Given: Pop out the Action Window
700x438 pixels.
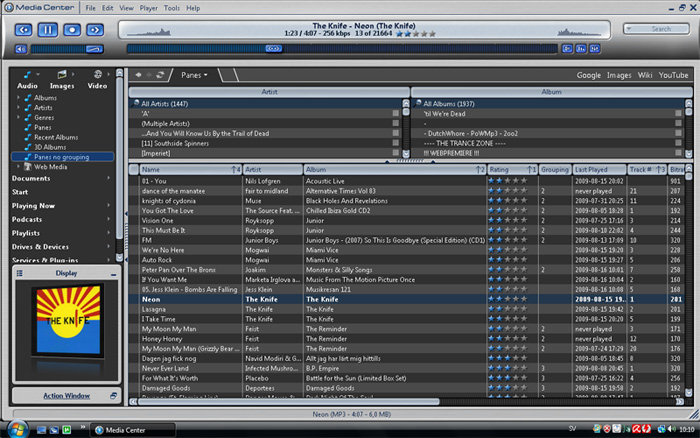Looking at the screenshot, I should [x=113, y=396].
